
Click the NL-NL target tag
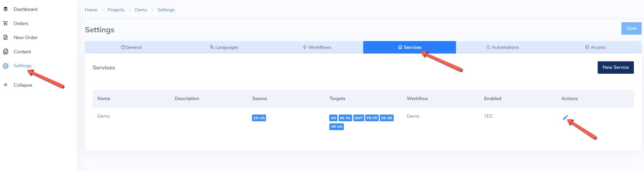click(345, 118)
